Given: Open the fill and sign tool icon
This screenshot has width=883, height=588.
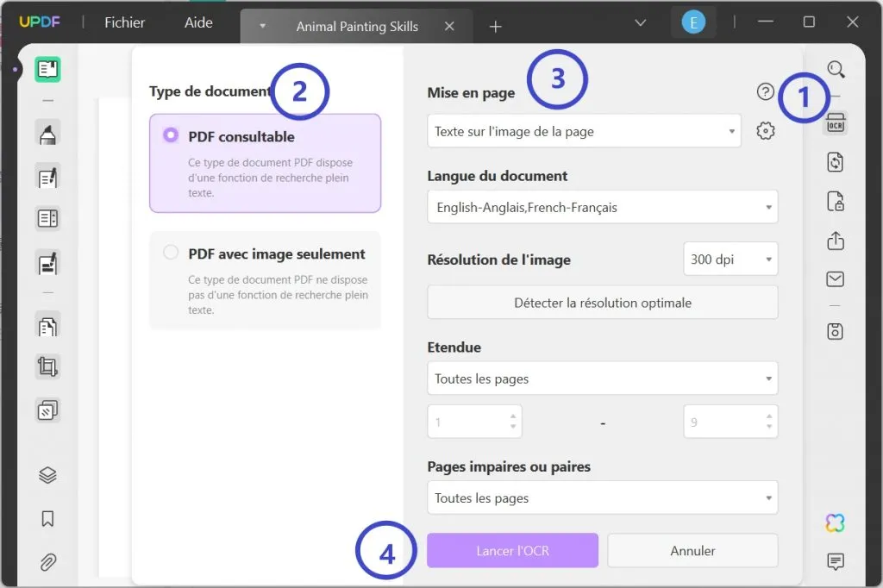Looking at the screenshot, I should coord(48,263).
